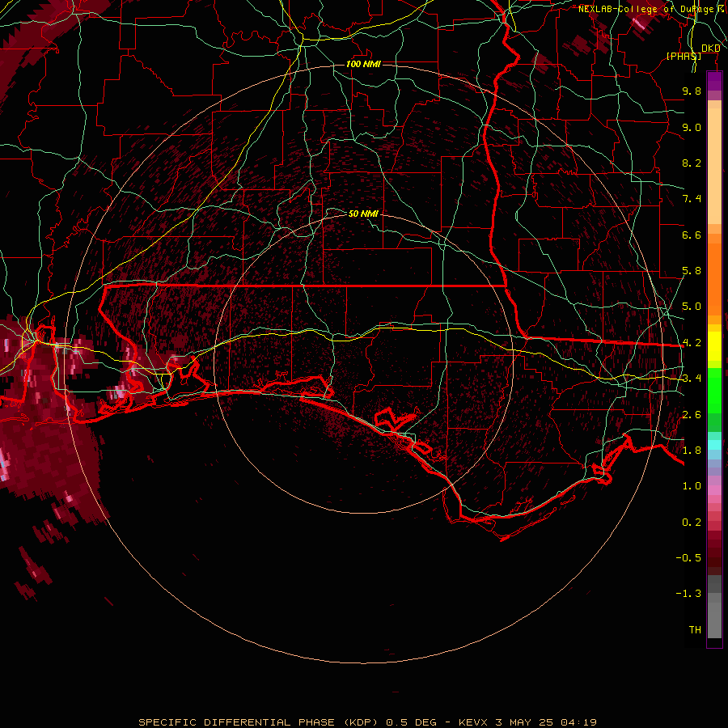Viewport: 728px width, 728px height.
Task: Pick the yellow segment of the color bar
Action: pyautogui.click(x=714, y=346)
